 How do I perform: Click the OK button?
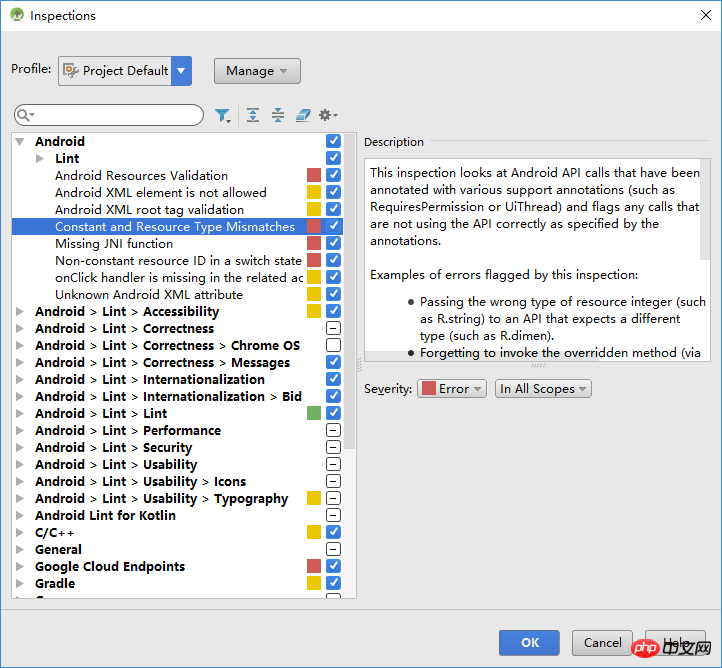coord(529,643)
